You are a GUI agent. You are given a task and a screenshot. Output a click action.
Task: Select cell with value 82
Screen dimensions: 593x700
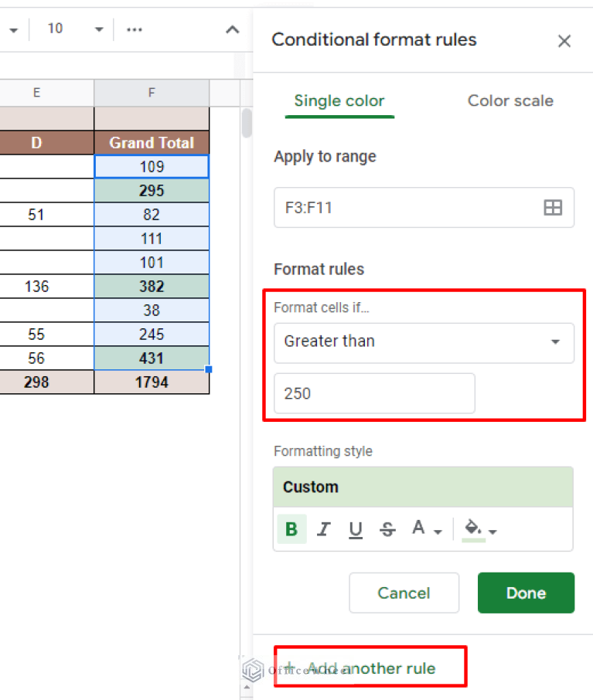152,215
